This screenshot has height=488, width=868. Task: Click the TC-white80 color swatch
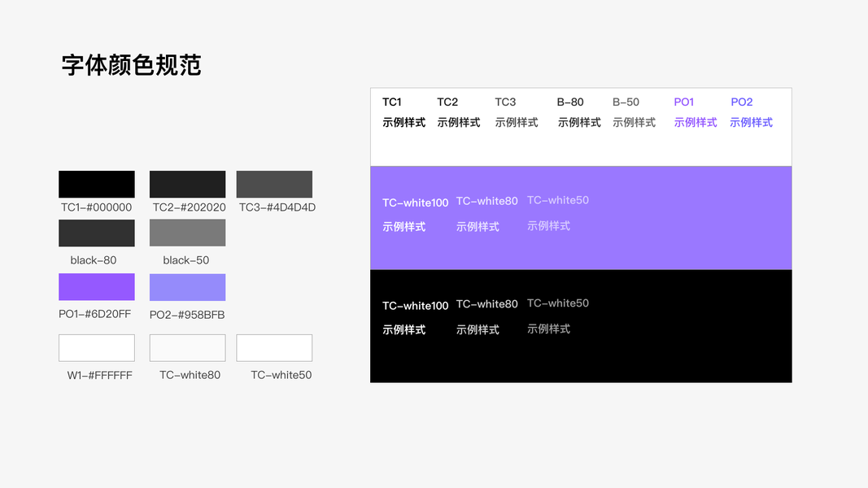point(187,348)
